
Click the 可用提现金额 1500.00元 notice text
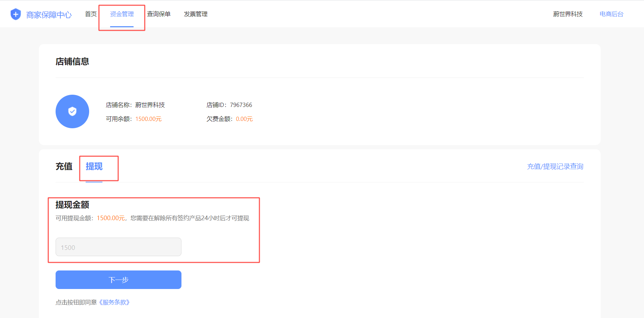[152, 218]
